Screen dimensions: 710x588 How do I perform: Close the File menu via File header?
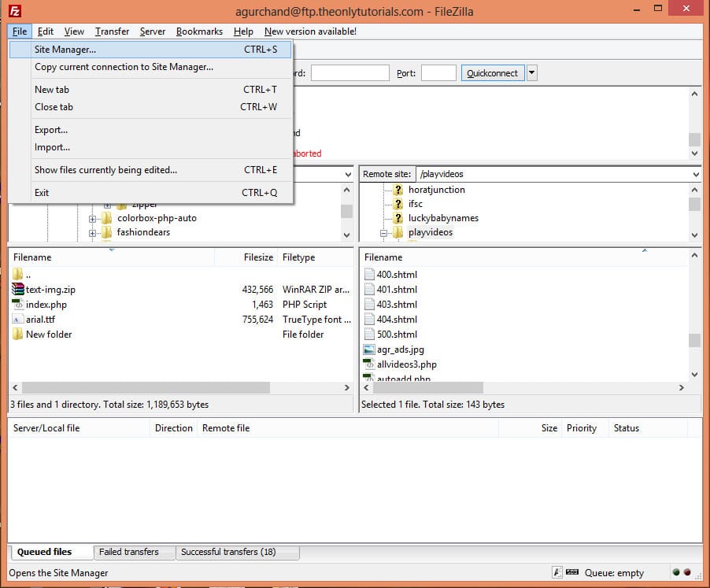coord(20,31)
